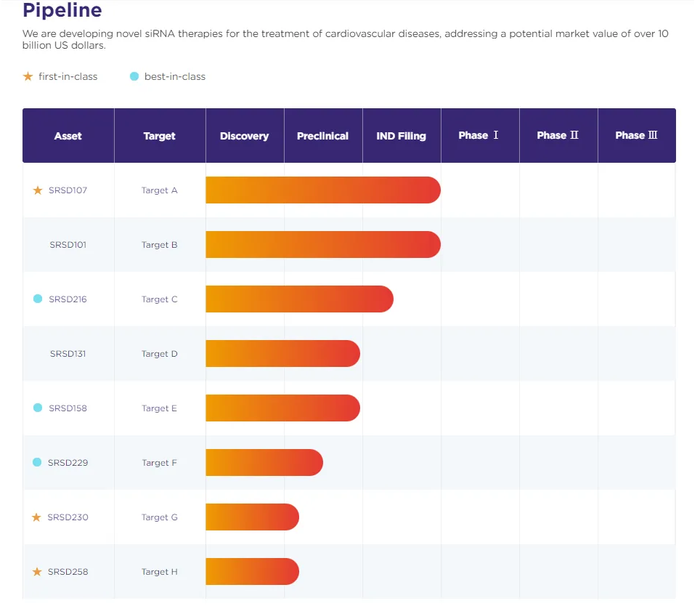Click the Target A label

pos(159,190)
